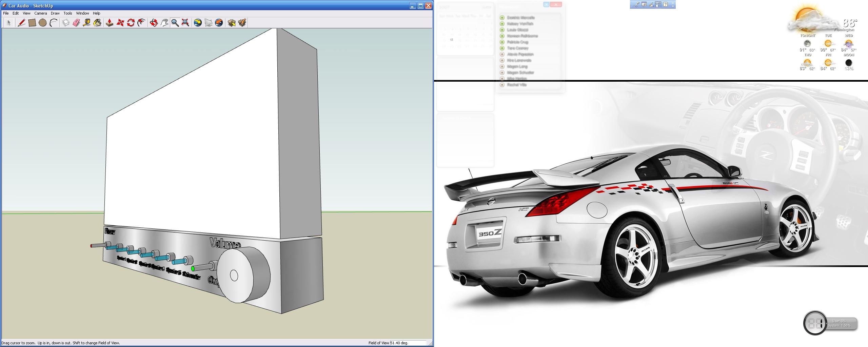Click the Get Models box icon
The width and height of the screenshot is (868, 347).
(231, 23)
